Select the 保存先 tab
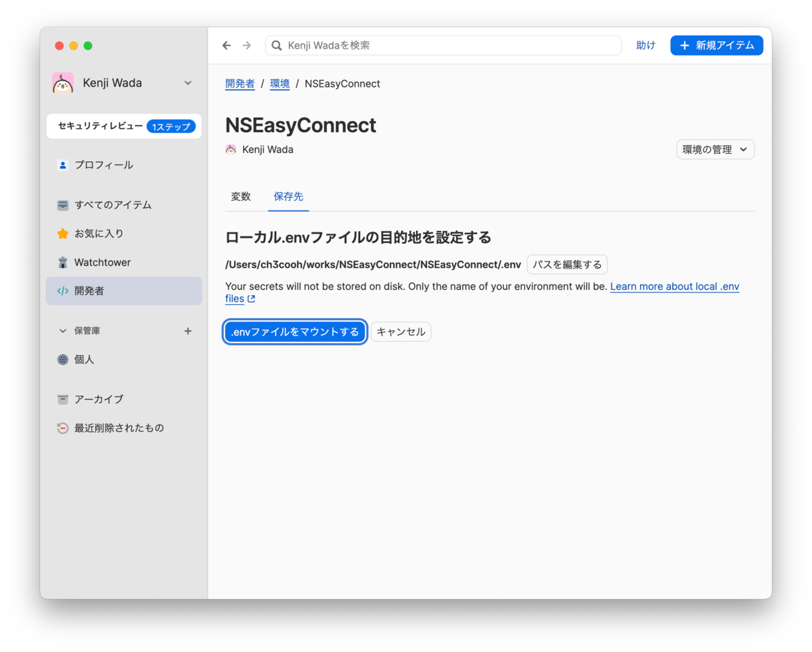 click(x=288, y=196)
